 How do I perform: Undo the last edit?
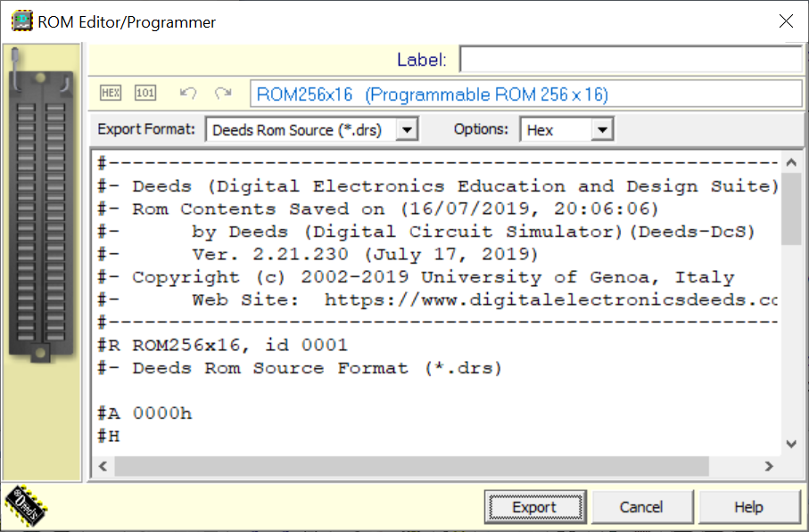[188, 93]
